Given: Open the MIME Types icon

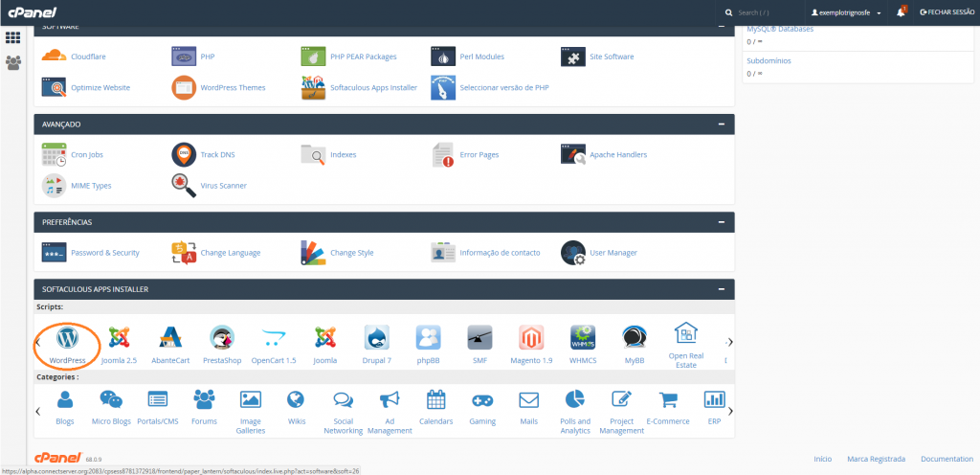Looking at the screenshot, I should (x=54, y=186).
